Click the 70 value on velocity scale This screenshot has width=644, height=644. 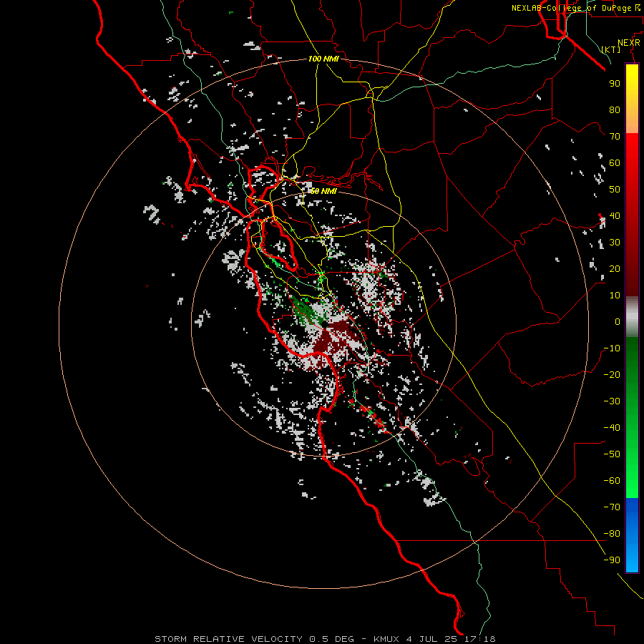point(615,137)
